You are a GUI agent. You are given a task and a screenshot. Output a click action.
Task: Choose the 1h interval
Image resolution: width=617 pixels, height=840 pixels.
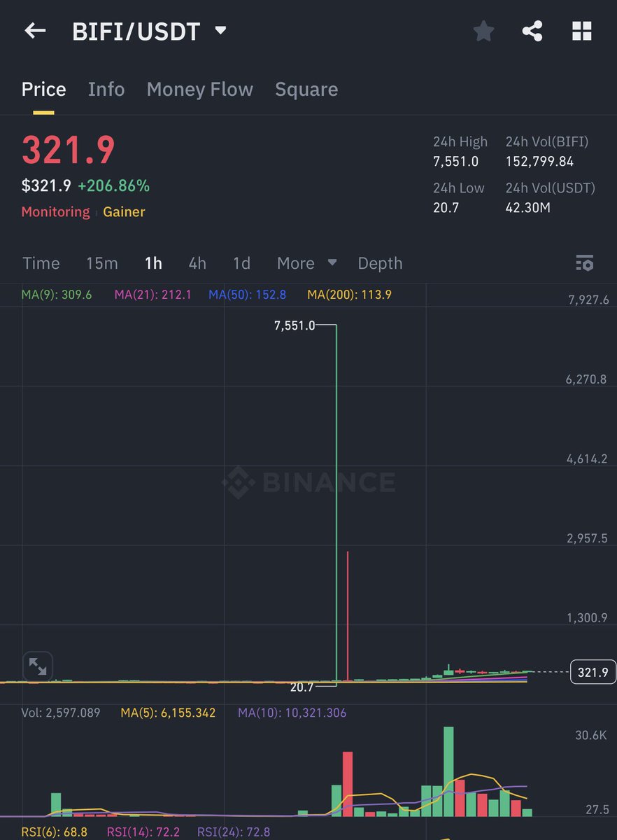153,263
